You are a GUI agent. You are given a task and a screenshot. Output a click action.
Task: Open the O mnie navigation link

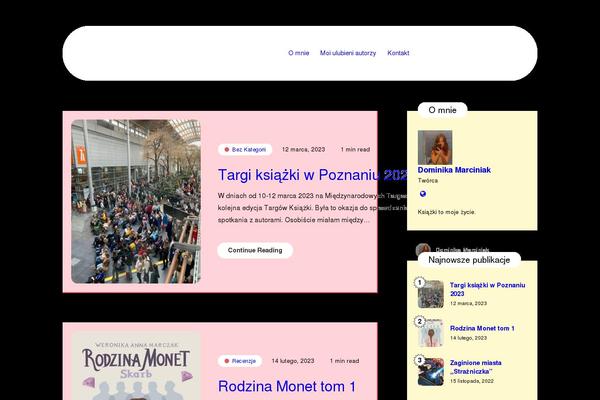tap(298, 53)
